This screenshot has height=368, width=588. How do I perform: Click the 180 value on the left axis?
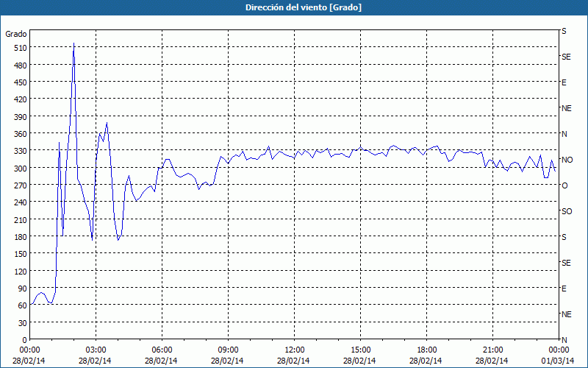point(21,237)
